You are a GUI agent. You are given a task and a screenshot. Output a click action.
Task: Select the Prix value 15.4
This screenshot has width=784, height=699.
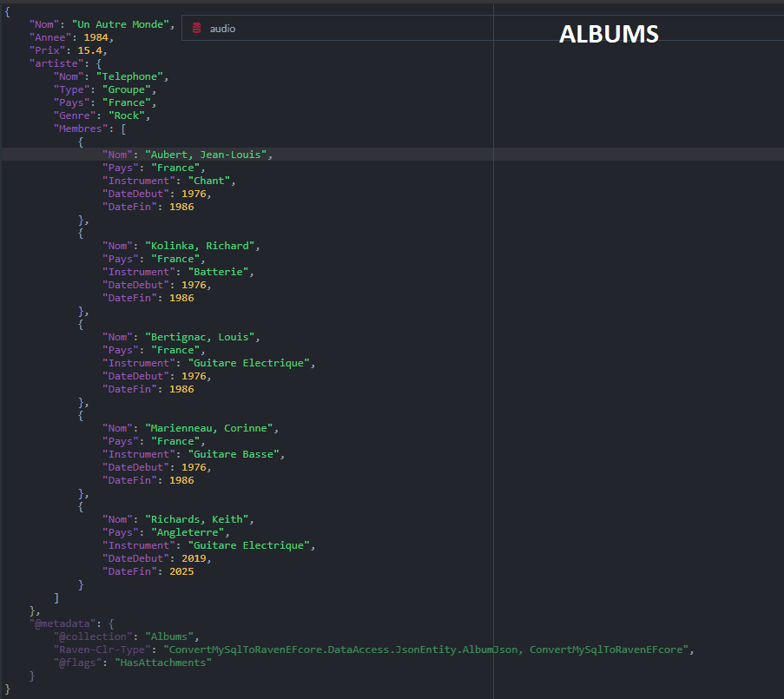click(91, 50)
